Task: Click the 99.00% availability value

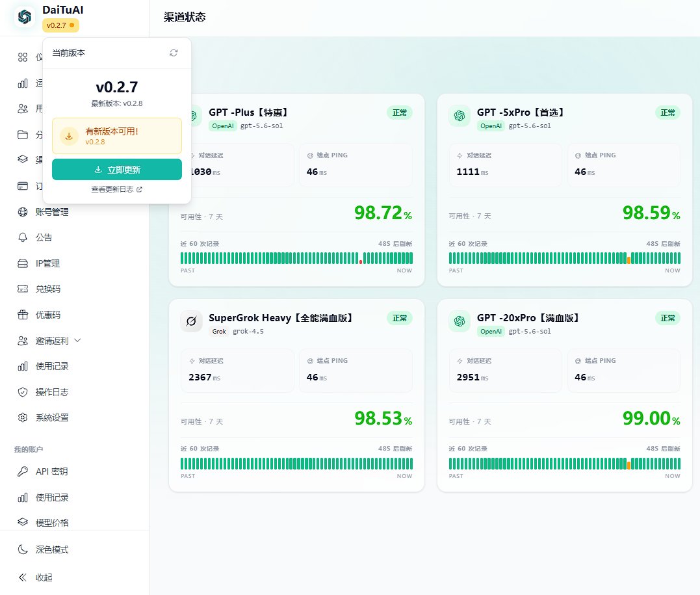Action: point(651,418)
